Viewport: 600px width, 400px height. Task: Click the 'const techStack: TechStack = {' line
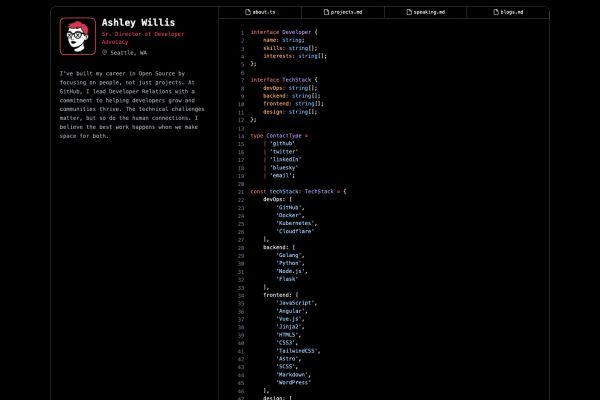[x=298, y=191]
